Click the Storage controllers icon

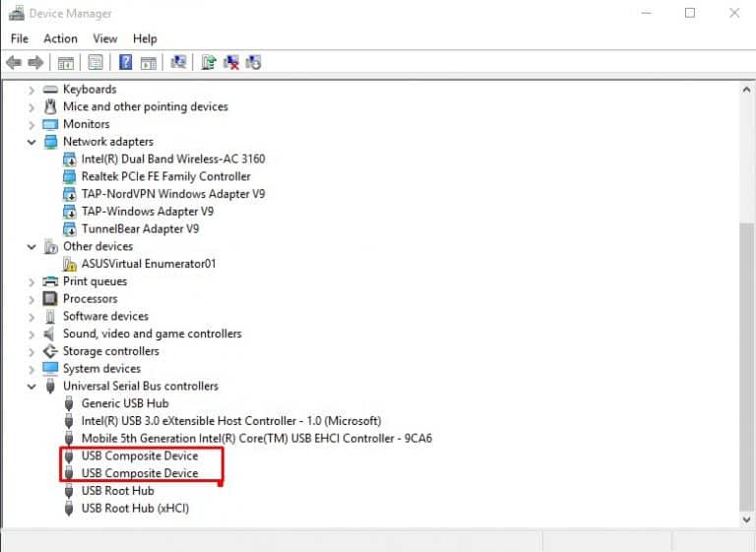pyautogui.click(x=50, y=351)
